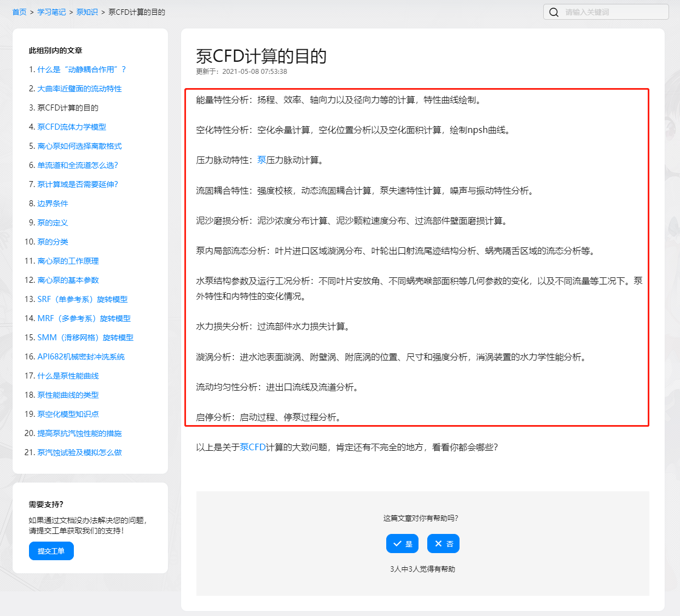The width and height of the screenshot is (680, 616).
Task: Select 泵CFD流体力学模型 in sidebar list
Action: (x=72, y=127)
